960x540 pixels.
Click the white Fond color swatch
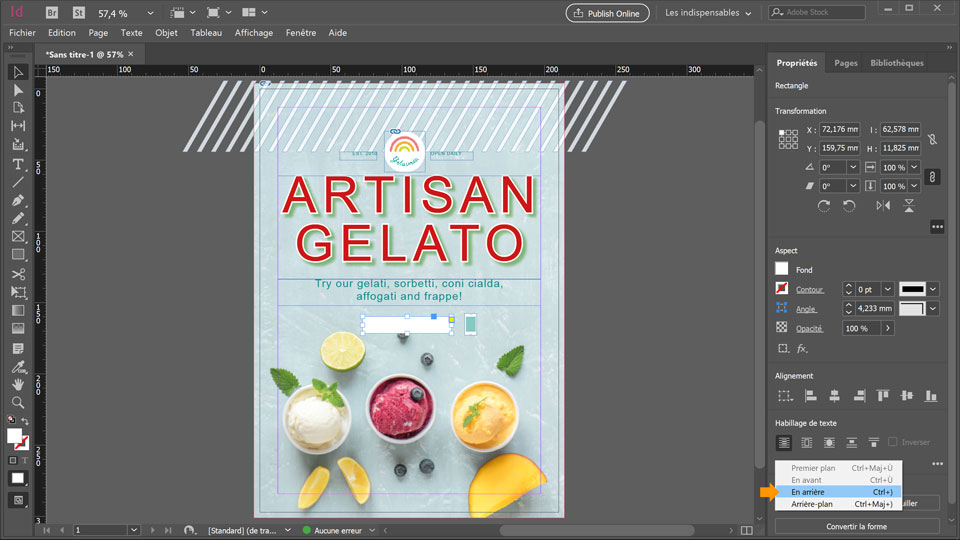[x=782, y=269]
